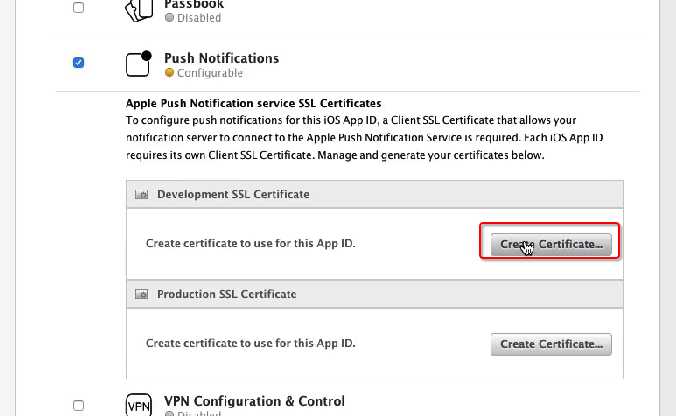Click the gray Disabled dot under Passbook
676x416 pixels.
[169, 18]
